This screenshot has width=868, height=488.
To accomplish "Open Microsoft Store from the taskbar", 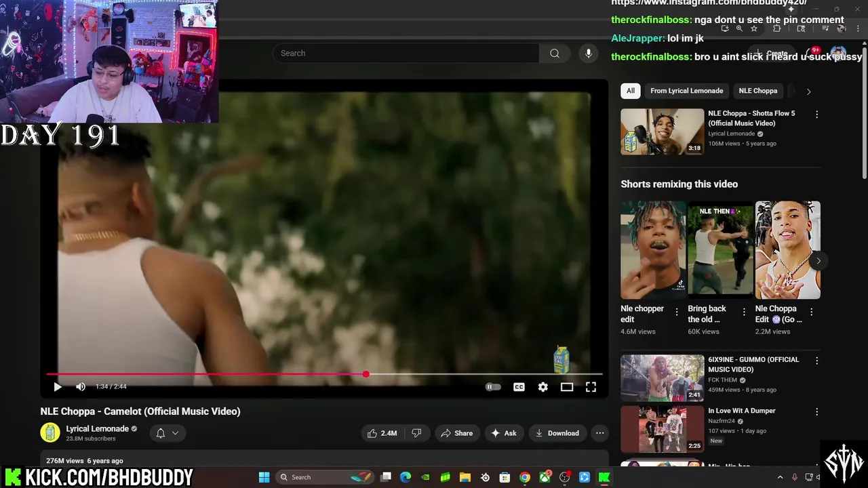I will pos(505,477).
